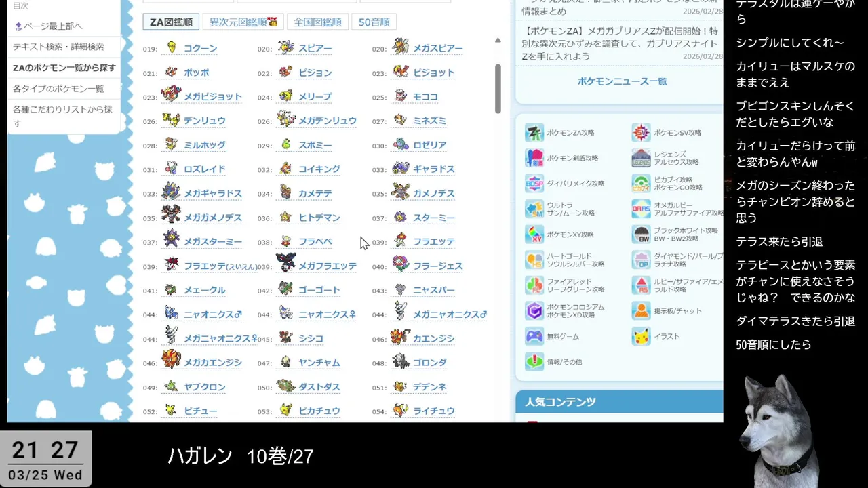Open 掲示板/チャット icon

coord(641,311)
